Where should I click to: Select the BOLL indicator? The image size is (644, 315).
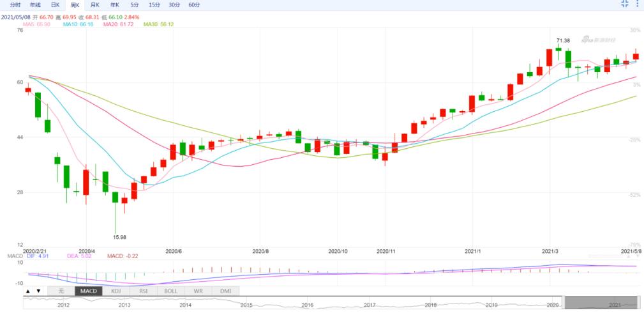coord(171,291)
